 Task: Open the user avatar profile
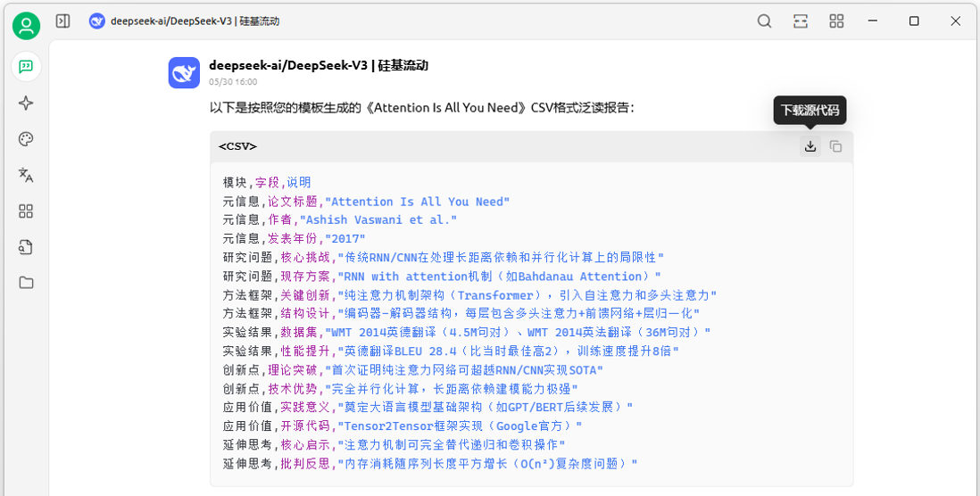click(x=26, y=26)
